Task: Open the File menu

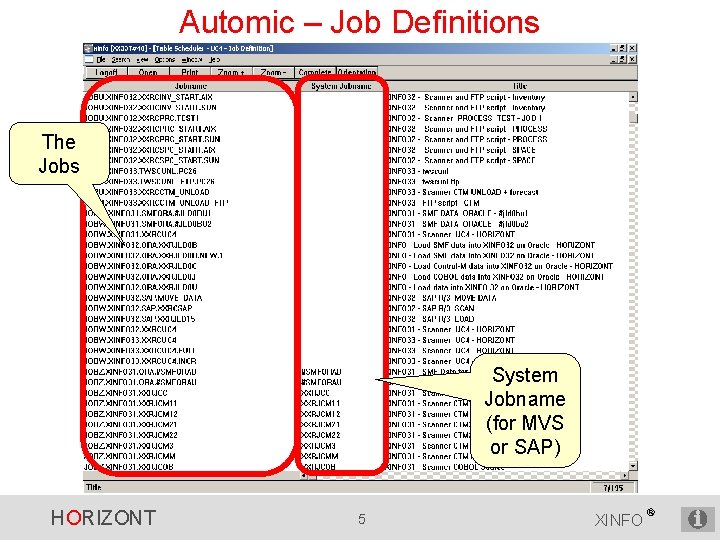Action: 101,60
